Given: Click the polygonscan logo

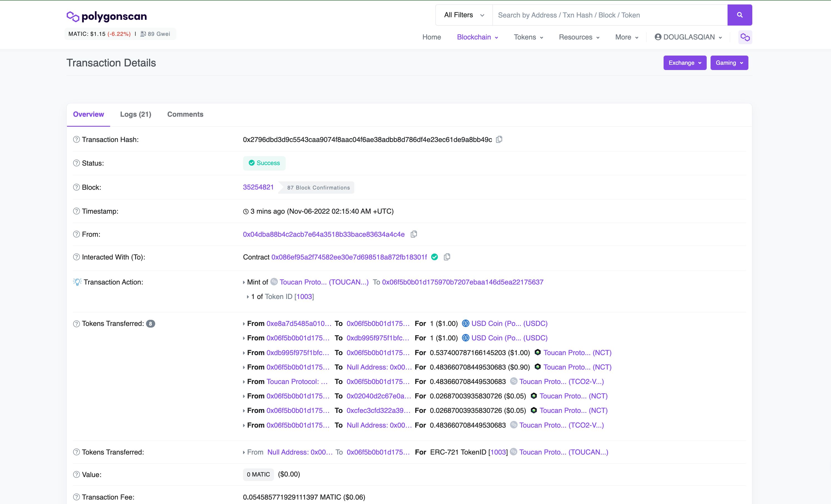Looking at the screenshot, I should point(107,16).
